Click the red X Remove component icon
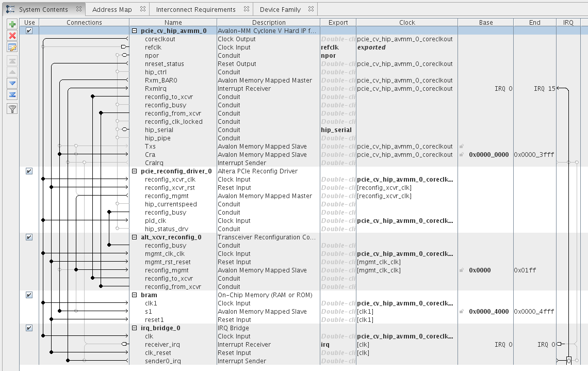The width and height of the screenshot is (588, 371). [12, 36]
